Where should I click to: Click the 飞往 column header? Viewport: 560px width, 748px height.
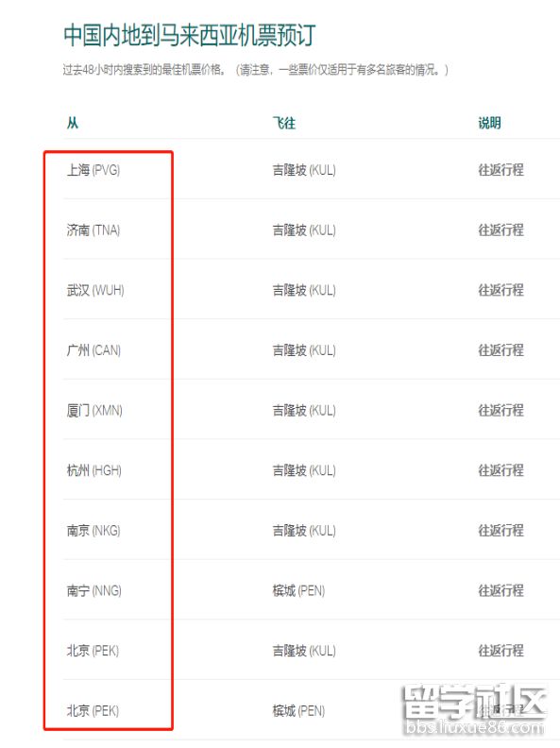coord(284,123)
